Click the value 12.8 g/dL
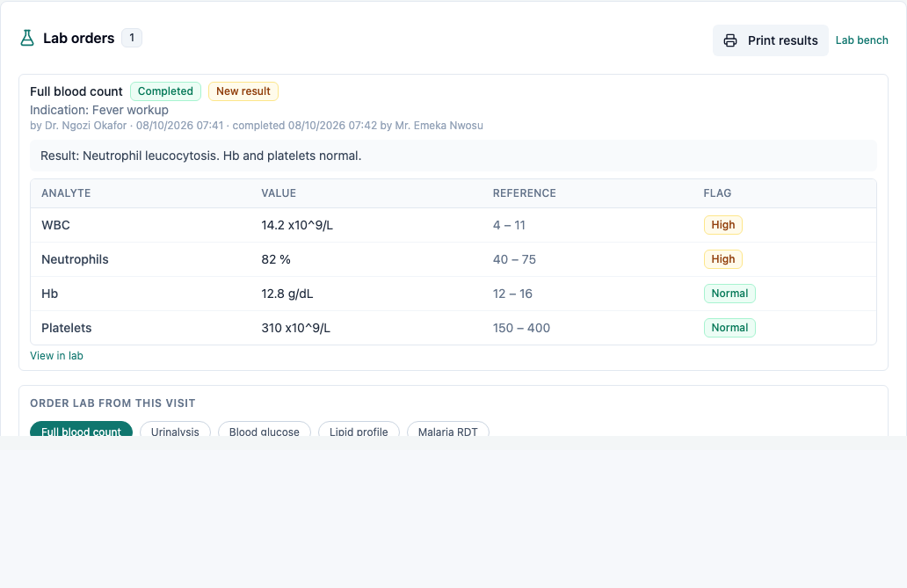907x588 pixels. click(287, 294)
